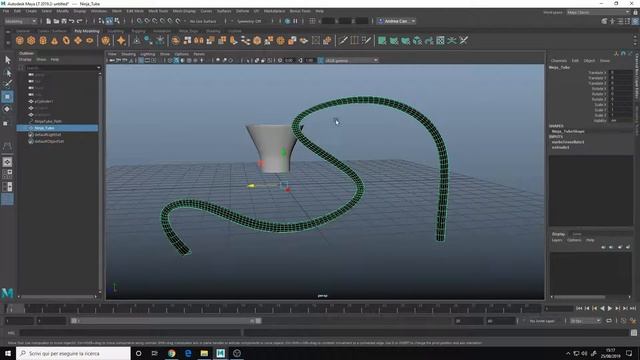Click the Multi-Cut knife shelf icon
640x360 pixels.
(343, 40)
